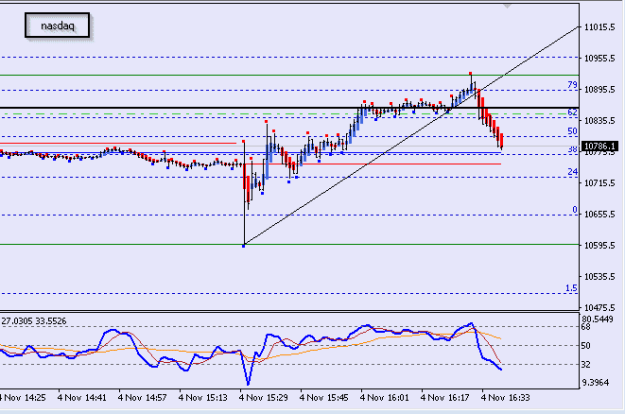Screen dimensions: 625x414
Task: Click the 10535.5 price axis label
Action: pos(599,276)
